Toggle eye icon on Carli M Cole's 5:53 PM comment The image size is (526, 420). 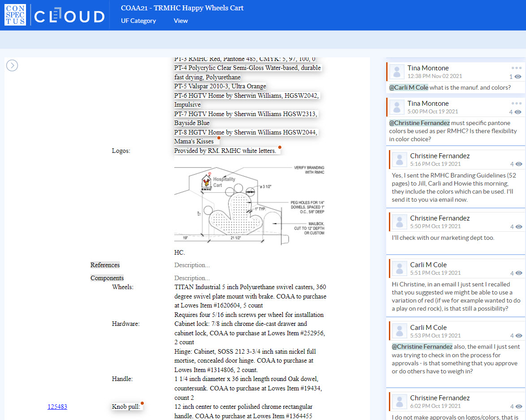(x=519, y=336)
